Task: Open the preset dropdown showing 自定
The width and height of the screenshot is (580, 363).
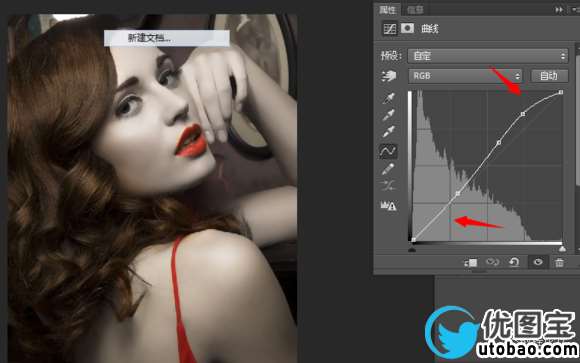Action: click(x=488, y=56)
